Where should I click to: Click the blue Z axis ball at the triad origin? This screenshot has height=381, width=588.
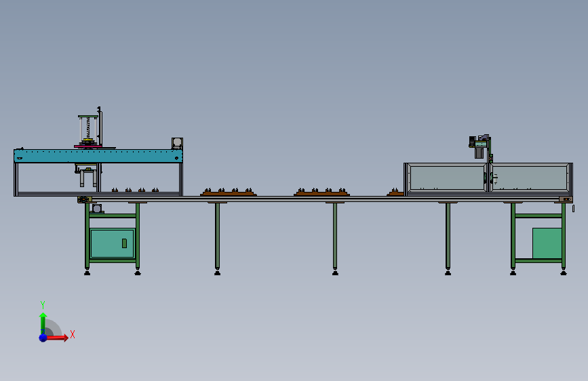point(43,338)
